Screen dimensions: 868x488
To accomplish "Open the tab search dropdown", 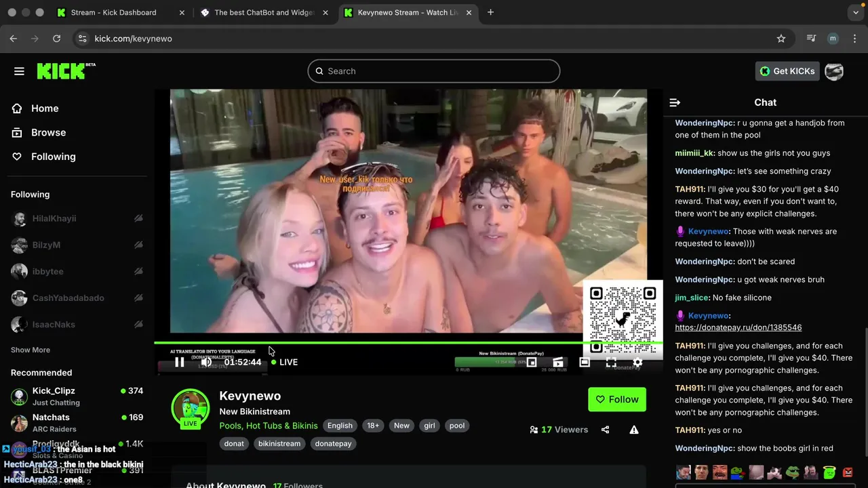I will [x=856, y=12].
